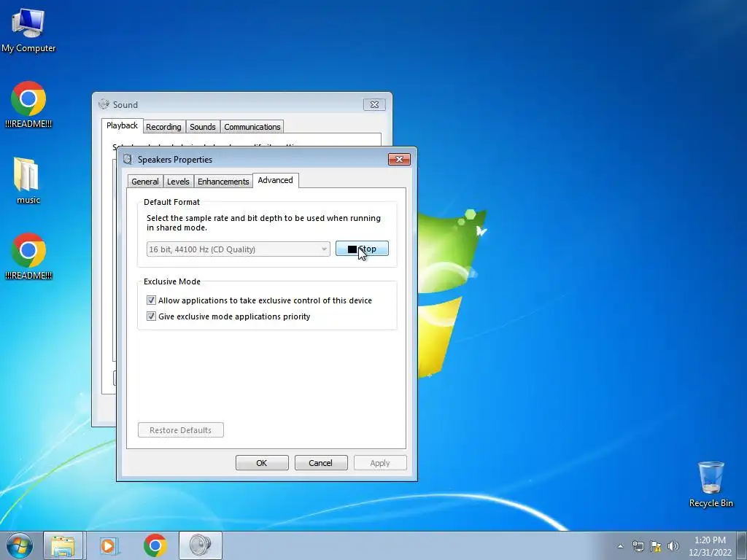The height and width of the screenshot is (560, 747).
Task: Open My Computer desktop icon
Action: (28, 29)
